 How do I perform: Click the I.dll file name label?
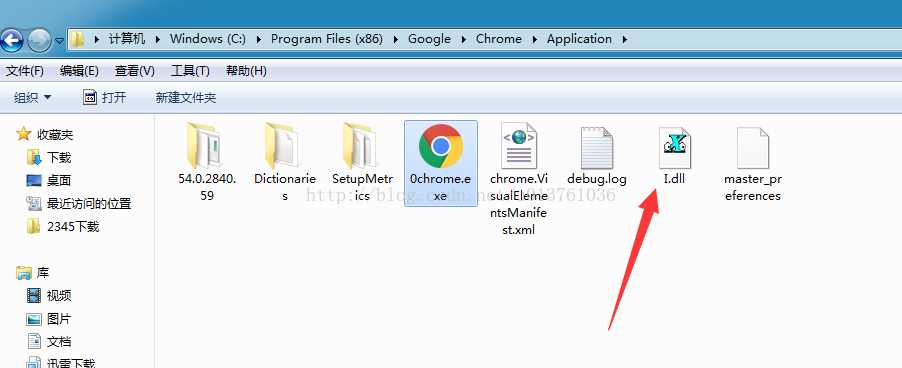(674, 179)
